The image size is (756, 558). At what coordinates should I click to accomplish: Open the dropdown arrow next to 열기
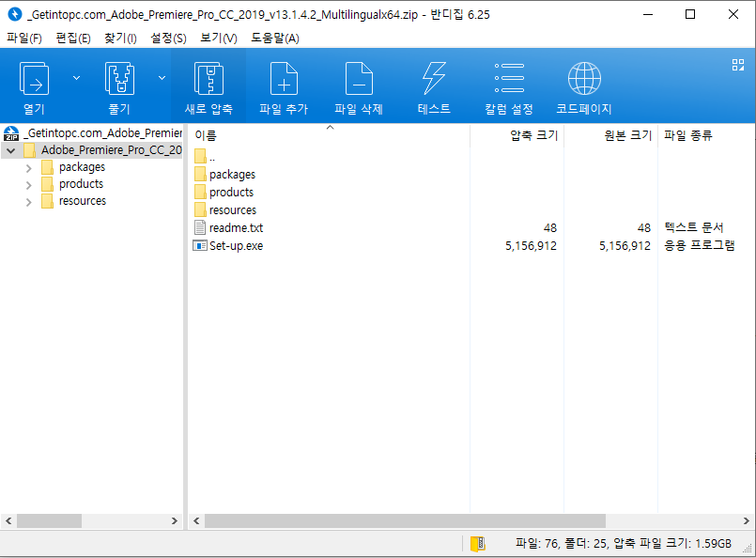76,78
